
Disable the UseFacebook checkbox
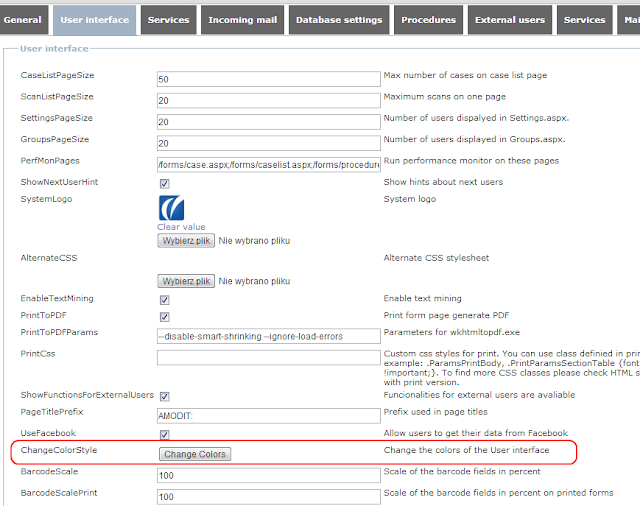(x=164, y=435)
